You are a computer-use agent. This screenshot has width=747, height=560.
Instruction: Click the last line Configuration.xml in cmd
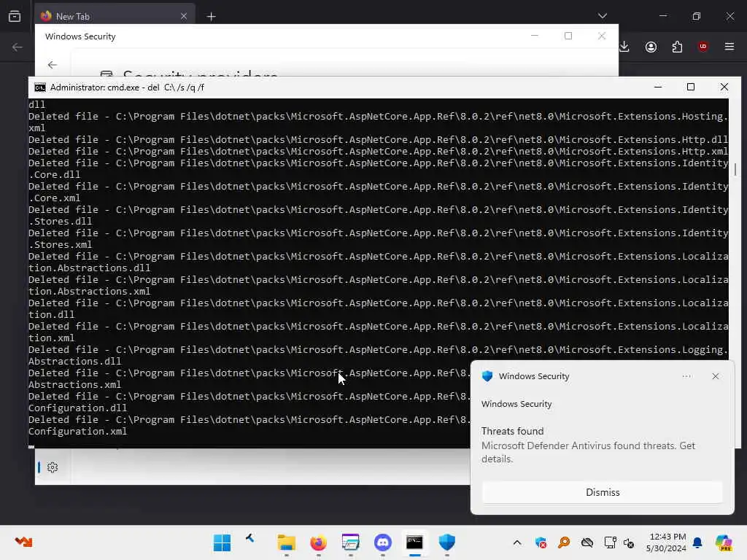pyautogui.click(x=77, y=432)
